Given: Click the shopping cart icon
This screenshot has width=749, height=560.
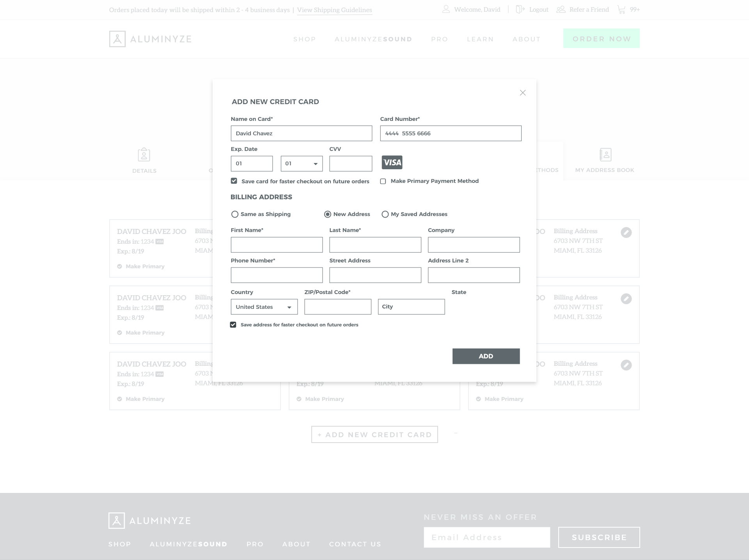Looking at the screenshot, I should (x=621, y=9).
